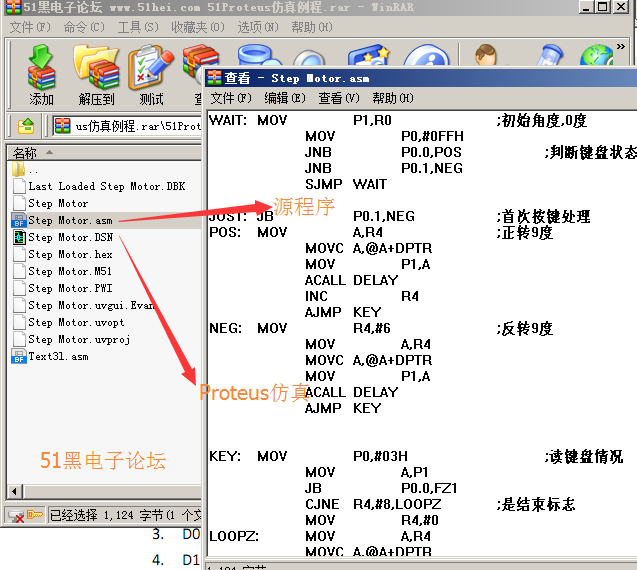
Task: Open WinRAR Favorites (收藏夹) menu
Action: click(198, 27)
